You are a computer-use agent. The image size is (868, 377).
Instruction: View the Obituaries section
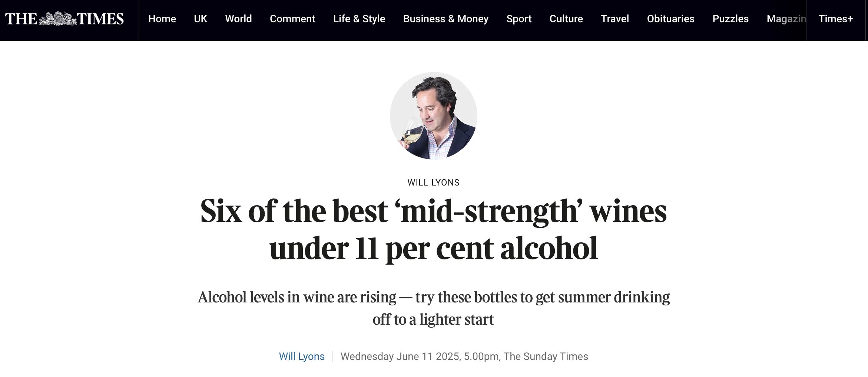[x=670, y=19]
